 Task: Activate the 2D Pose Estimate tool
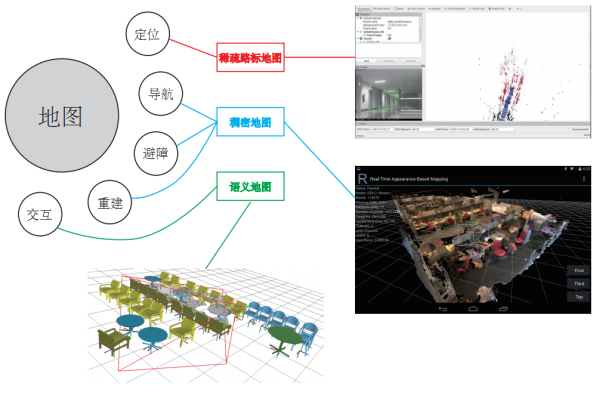455,9
